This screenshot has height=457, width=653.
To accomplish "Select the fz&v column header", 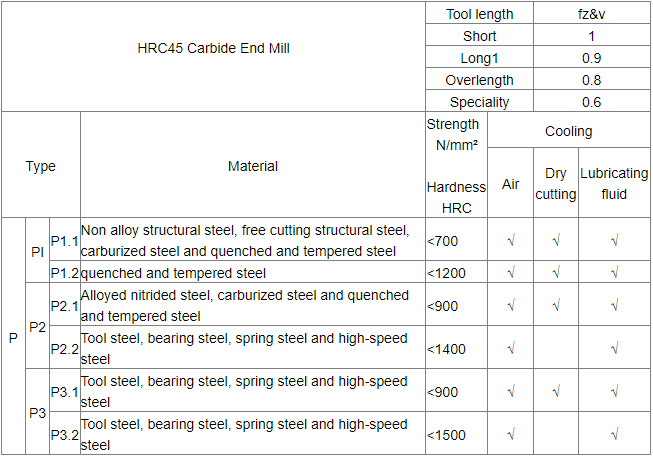I will [x=591, y=14].
